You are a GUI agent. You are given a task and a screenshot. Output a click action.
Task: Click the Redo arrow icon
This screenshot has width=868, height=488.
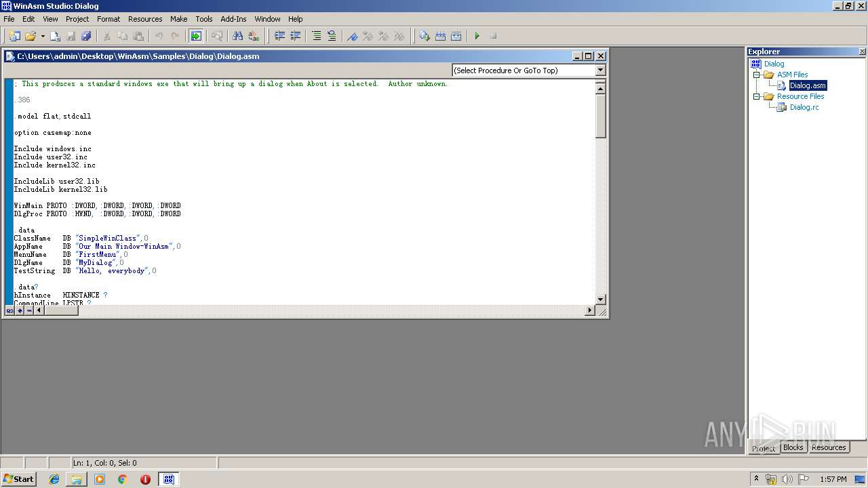(174, 36)
